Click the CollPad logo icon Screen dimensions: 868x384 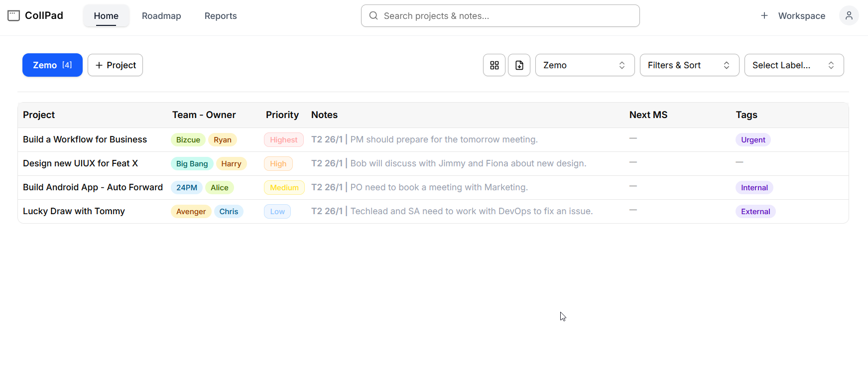pyautogui.click(x=13, y=16)
